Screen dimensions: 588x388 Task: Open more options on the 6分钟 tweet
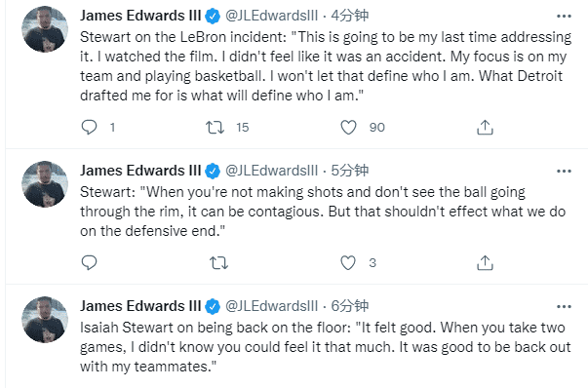564,307
